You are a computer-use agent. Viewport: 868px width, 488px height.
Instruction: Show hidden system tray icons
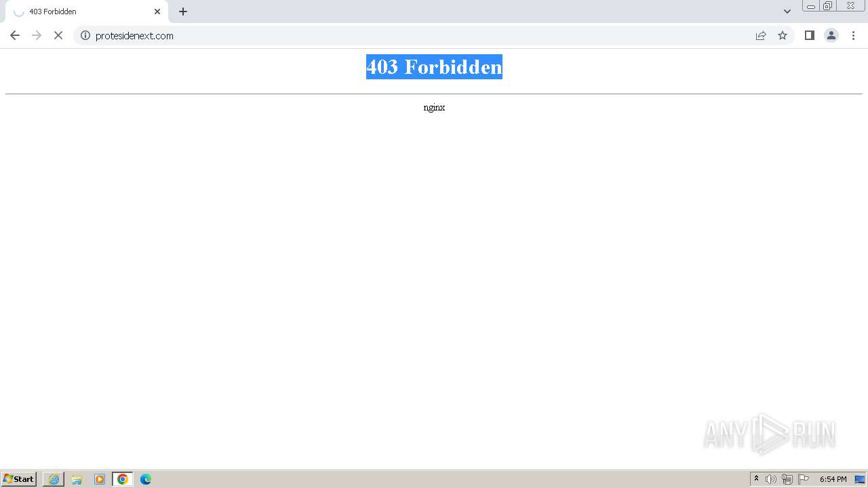756,479
